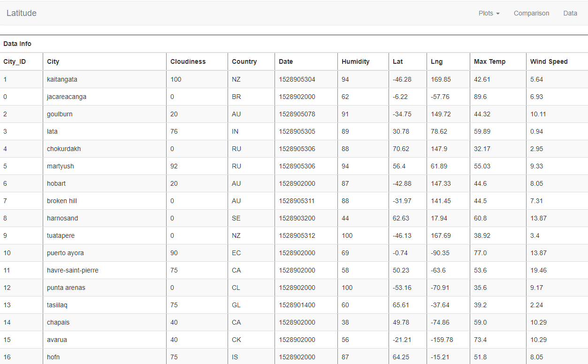The width and height of the screenshot is (588, 364).
Task: Click the wind speed value 19.46
Action: [538, 270]
